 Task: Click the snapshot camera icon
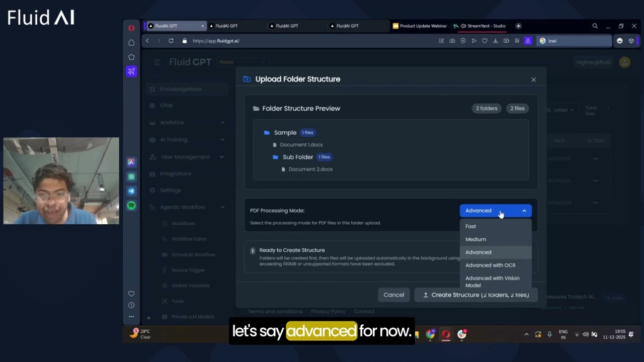[452, 41]
